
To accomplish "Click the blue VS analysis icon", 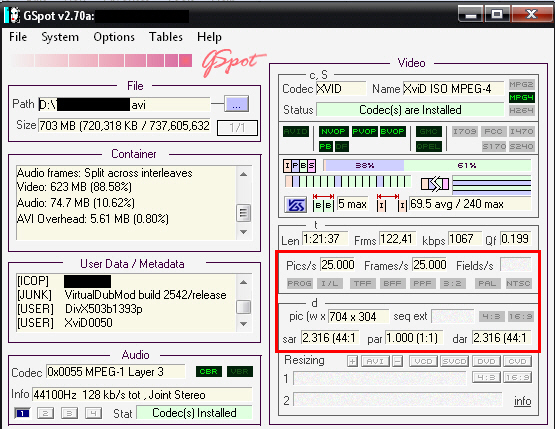I will 296,205.
